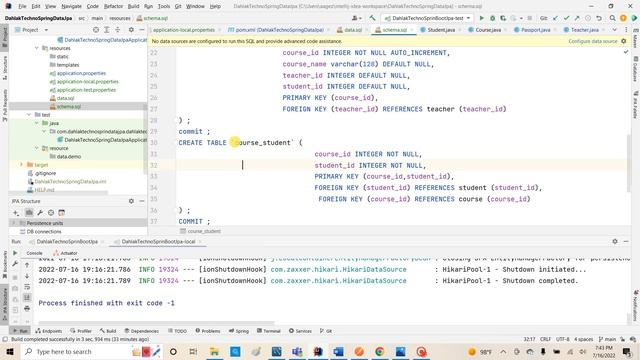
Task: Expand Persistence units node
Action: pos(14,223)
